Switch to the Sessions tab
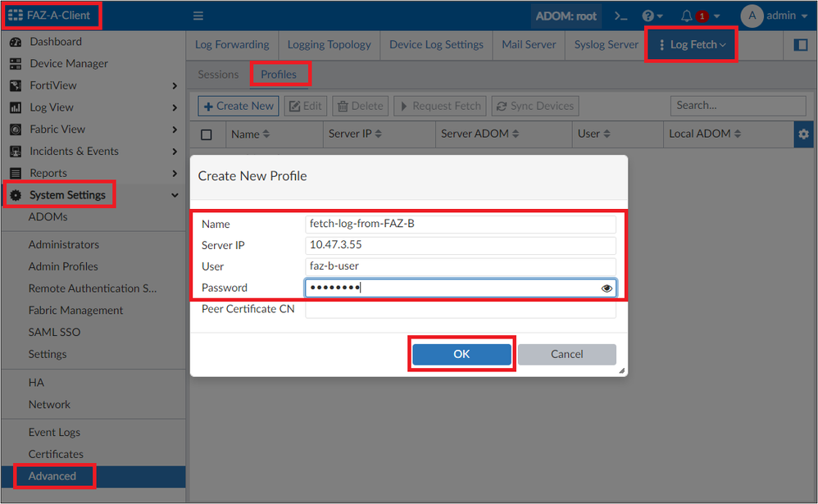This screenshot has height=504, width=818. click(x=218, y=75)
